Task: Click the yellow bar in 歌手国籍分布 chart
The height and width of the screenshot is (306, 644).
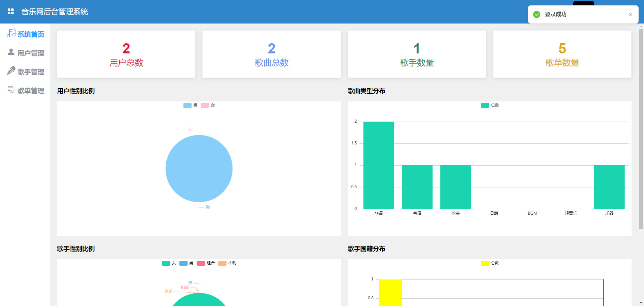Action: click(390, 293)
